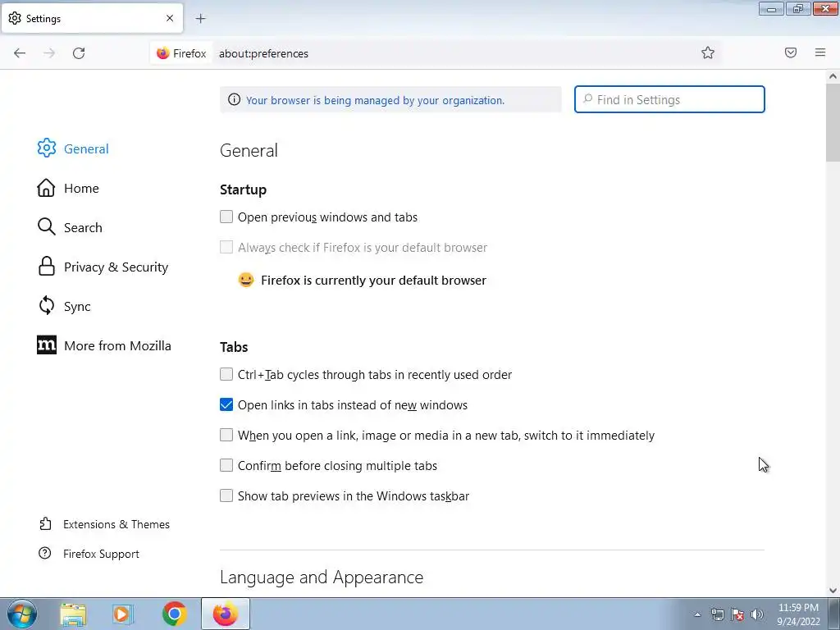Click the Startup section heading
This screenshot has width=840, height=630.
(243, 189)
